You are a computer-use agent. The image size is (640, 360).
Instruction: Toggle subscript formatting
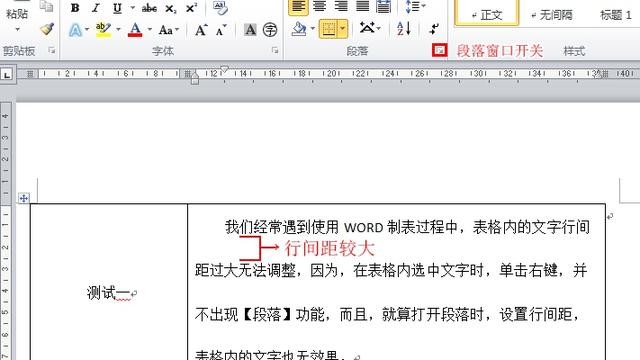click(x=171, y=8)
